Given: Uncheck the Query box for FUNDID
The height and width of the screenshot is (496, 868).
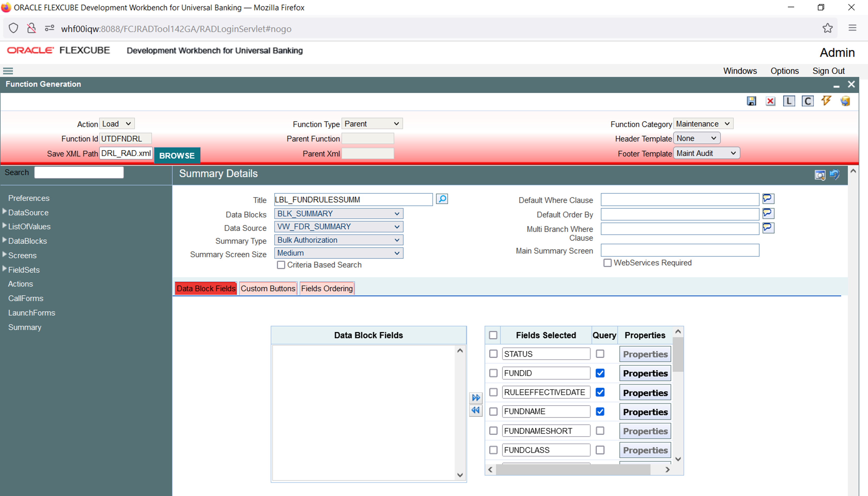Looking at the screenshot, I should tap(600, 373).
